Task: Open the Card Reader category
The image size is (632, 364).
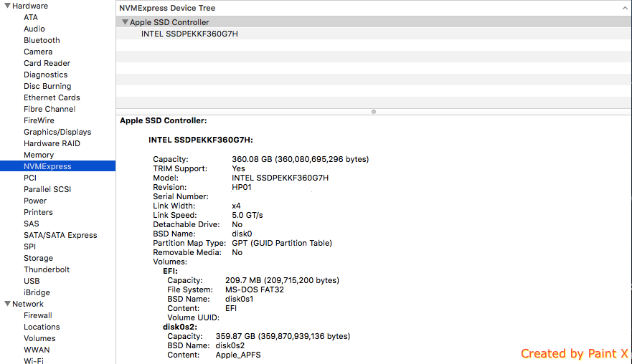Action: 47,63
